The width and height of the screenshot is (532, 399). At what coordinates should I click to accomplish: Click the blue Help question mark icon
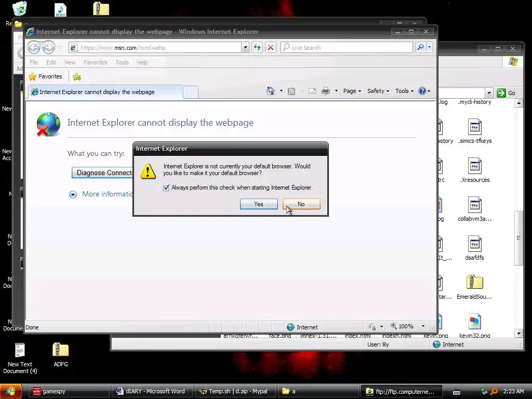(x=422, y=91)
